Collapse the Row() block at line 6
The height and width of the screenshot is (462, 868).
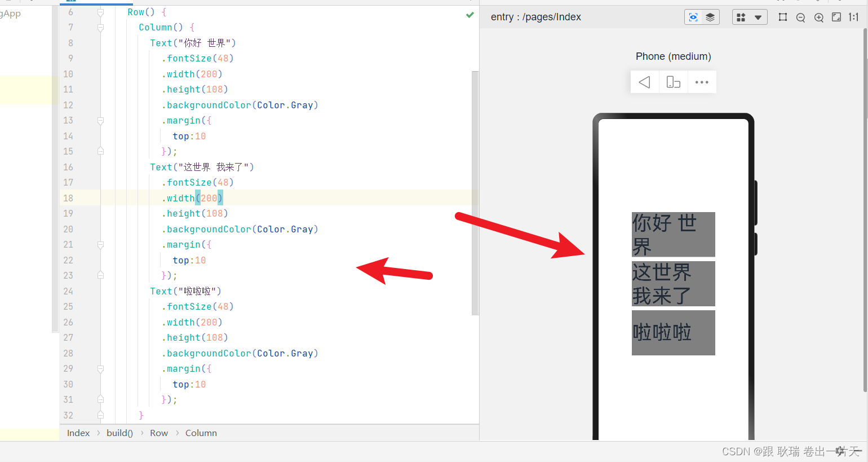point(100,12)
